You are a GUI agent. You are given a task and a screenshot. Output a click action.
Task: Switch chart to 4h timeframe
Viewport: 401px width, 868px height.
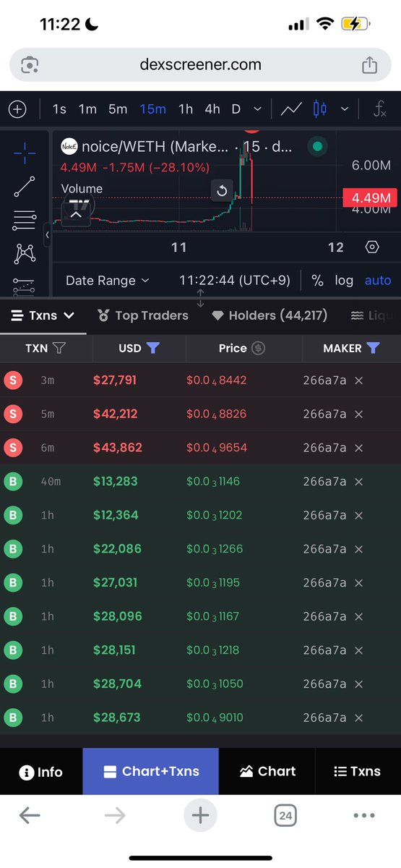(x=212, y=109)
